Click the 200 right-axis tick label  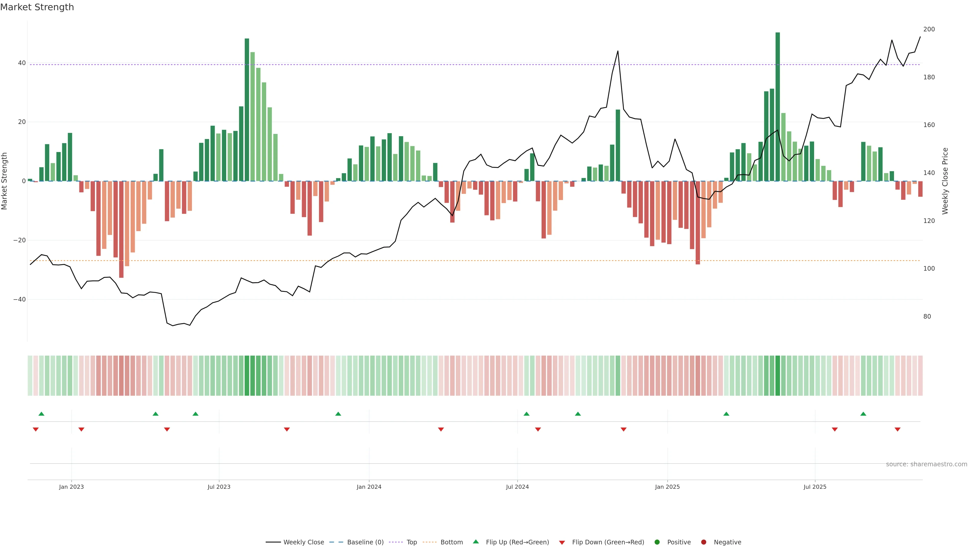[929, 29]
